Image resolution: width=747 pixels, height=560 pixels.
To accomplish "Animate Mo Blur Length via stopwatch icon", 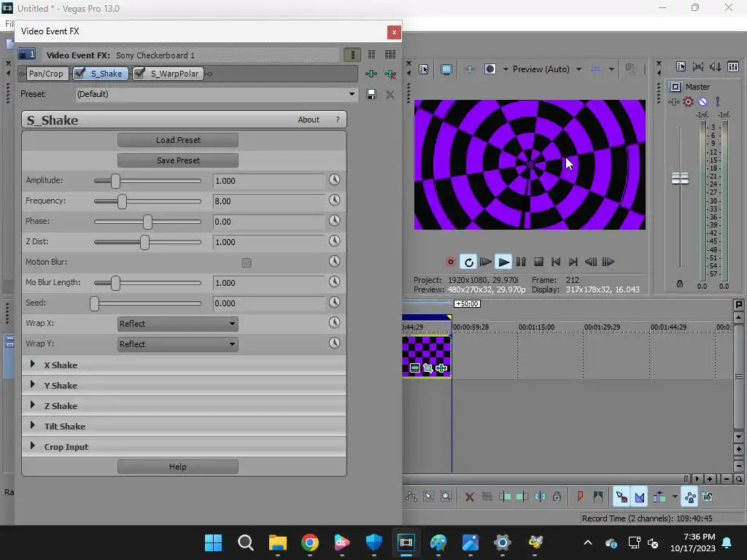I will click(334, 282).
